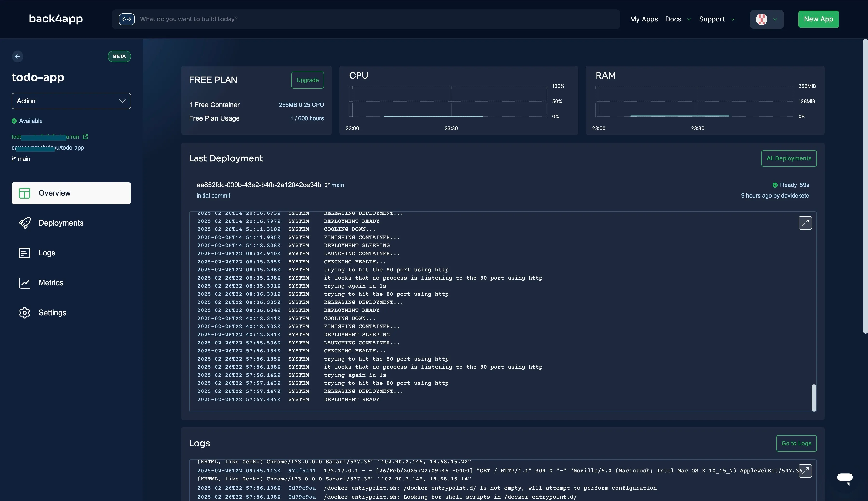
Task: Click the New App green button
Action: click(819, 19)
